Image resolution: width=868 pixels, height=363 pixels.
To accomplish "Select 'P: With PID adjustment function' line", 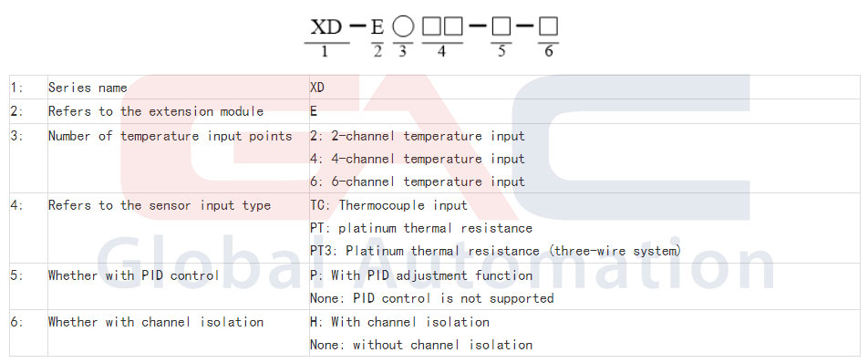I will point(421,275).
